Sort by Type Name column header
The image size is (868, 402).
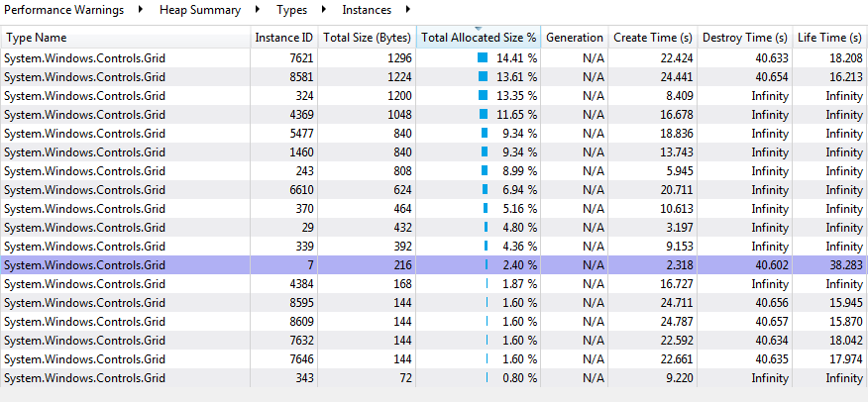point(126,38)
